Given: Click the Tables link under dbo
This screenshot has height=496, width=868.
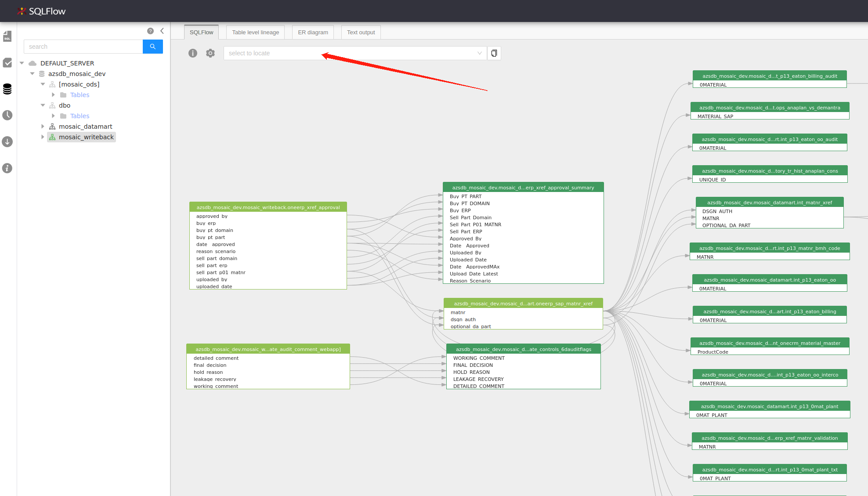Looking at the screenshot, I should [x=80, y=116].
